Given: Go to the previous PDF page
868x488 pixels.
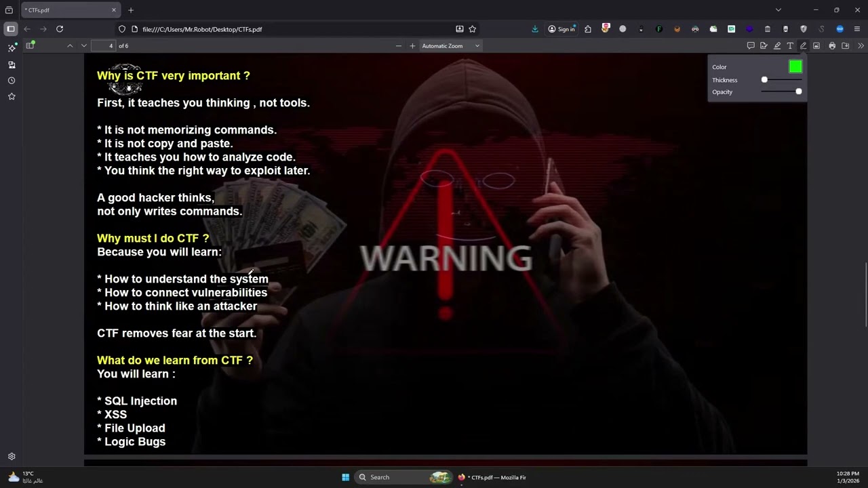Looking at the screenshot, I should [70, 45].
